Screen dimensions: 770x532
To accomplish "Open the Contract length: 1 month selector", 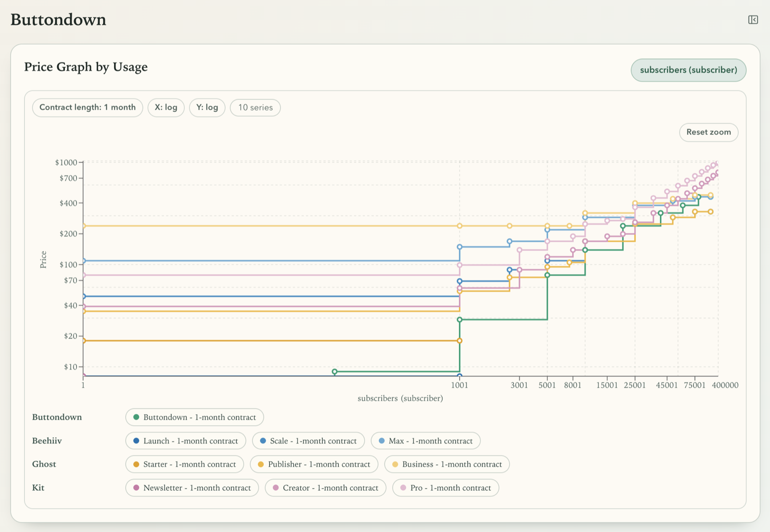I will (88, 108).
